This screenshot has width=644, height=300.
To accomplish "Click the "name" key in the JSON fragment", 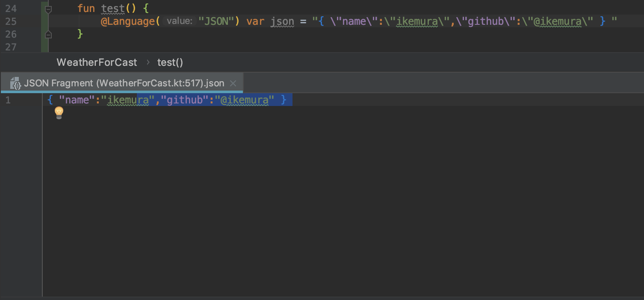I will [77, 100].
